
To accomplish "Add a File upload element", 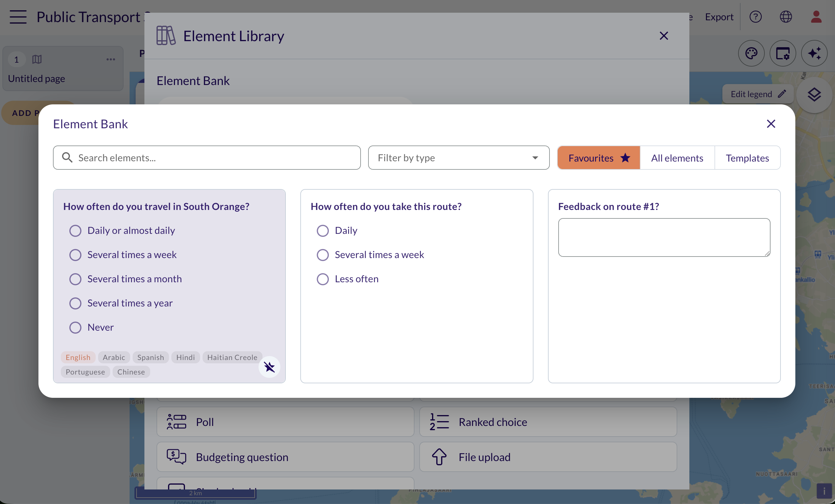I will click(548, 457).
